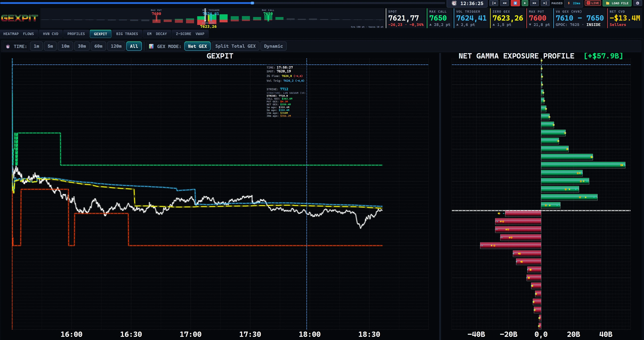
Task: Click the ZERO GEX 7623,26 readout
Action: [508, 18]
